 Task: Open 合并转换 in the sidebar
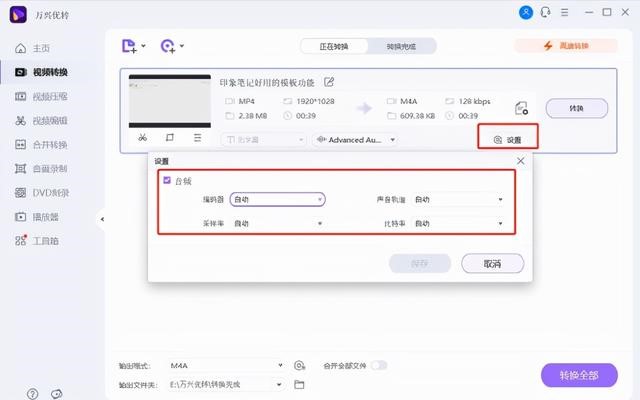click(x=41, y=144)
